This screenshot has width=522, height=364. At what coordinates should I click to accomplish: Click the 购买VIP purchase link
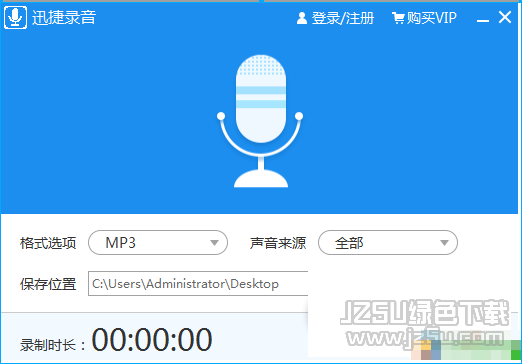[x=431, y=18]
